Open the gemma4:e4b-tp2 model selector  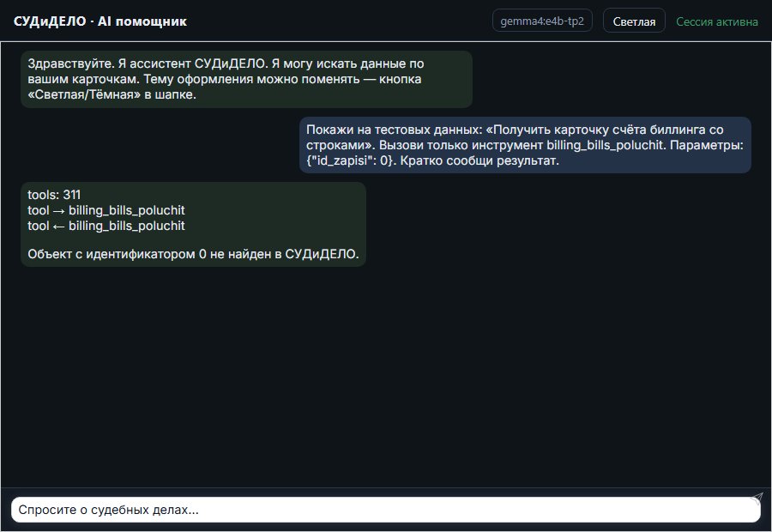(x=542, y=21)
